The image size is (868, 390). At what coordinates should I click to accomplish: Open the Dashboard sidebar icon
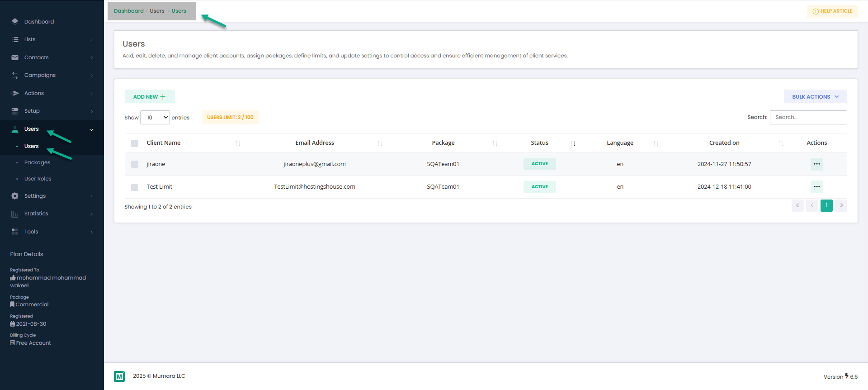click(15, 21)
